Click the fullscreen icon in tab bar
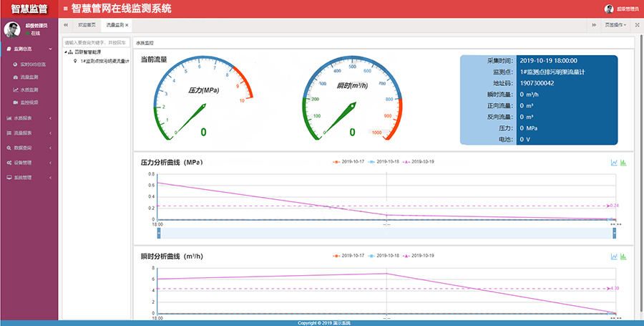This screenshot has height=326, width=644. click(637, 25)
